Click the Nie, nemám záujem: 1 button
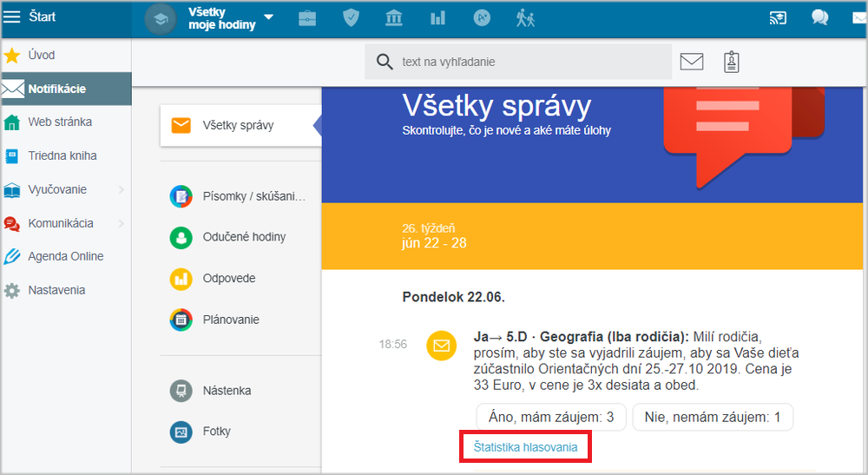 tap(713, 417)
